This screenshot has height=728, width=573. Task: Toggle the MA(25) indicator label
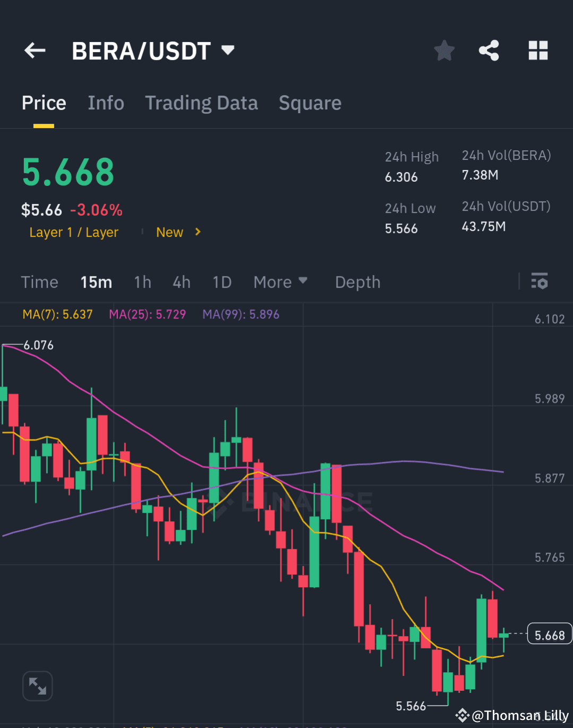tap(148, 314)
